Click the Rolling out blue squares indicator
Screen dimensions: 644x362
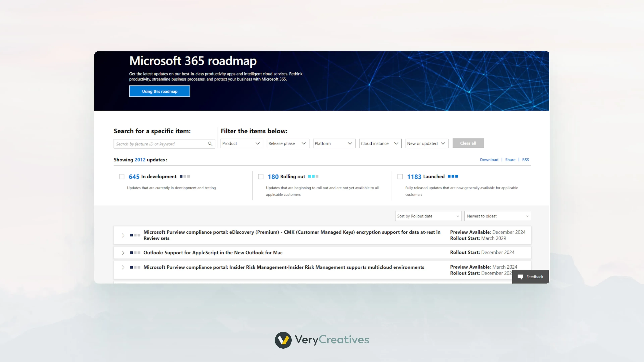tap(313, 176)
